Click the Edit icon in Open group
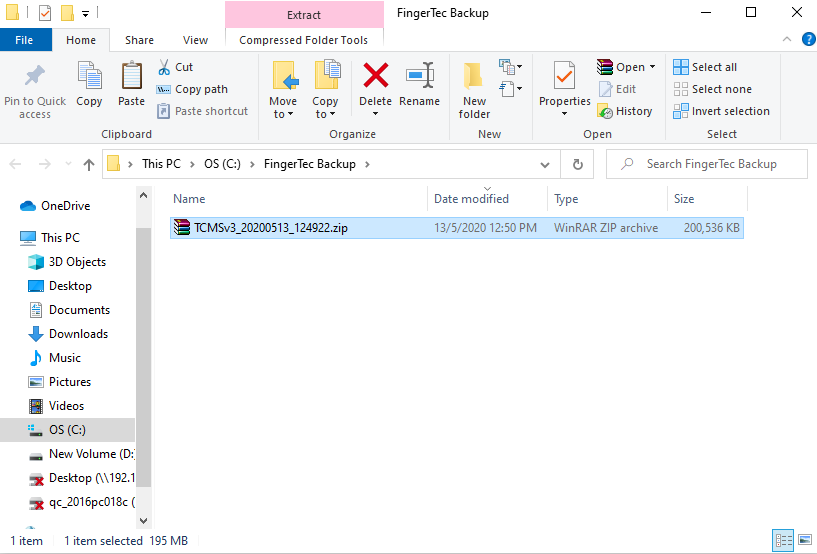The height and width of the screenshot is (554, 817). click(605, 89)
